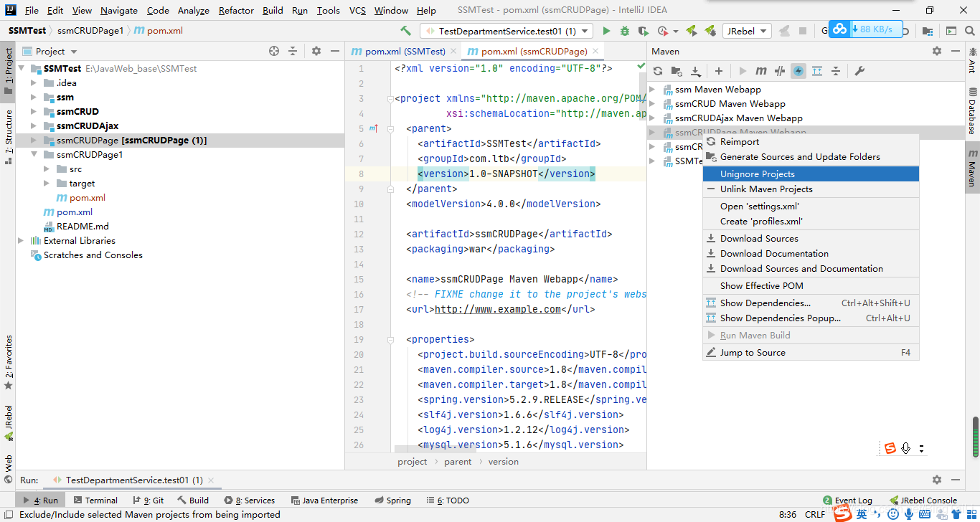The image size is (980, 522).
Task: Select README.md in project tree
Action: [83, 227]
